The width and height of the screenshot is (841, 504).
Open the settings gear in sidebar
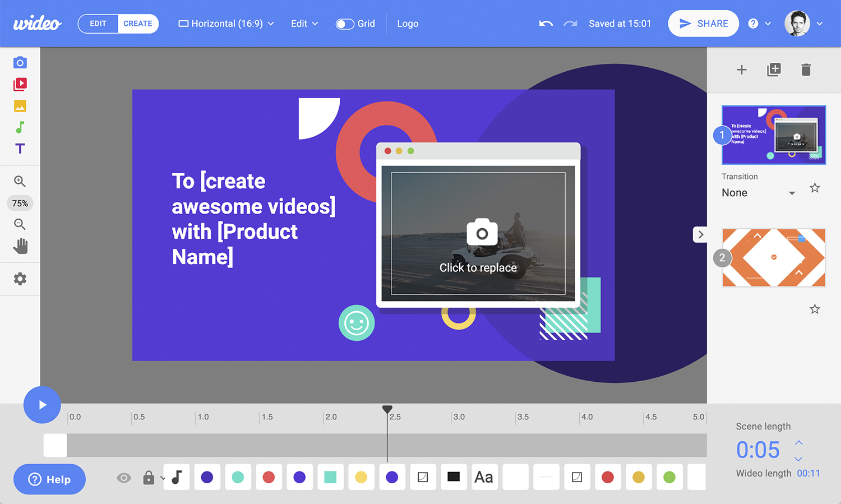20,279
